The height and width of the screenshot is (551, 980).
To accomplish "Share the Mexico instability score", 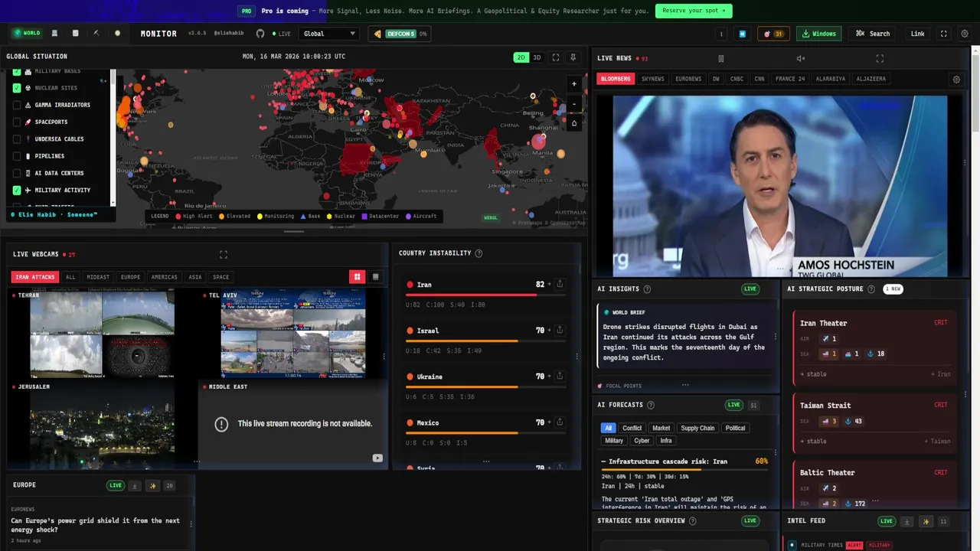I will point(560,422).
